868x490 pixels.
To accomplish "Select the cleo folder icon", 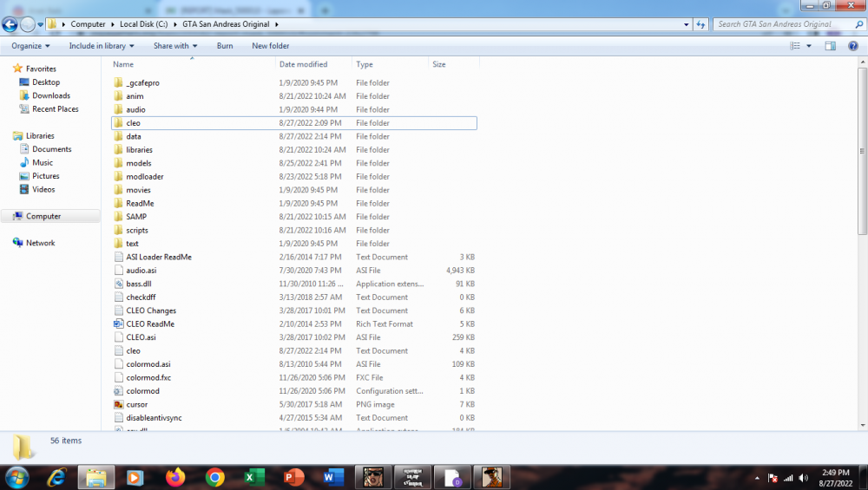I will tap(118, 123).
